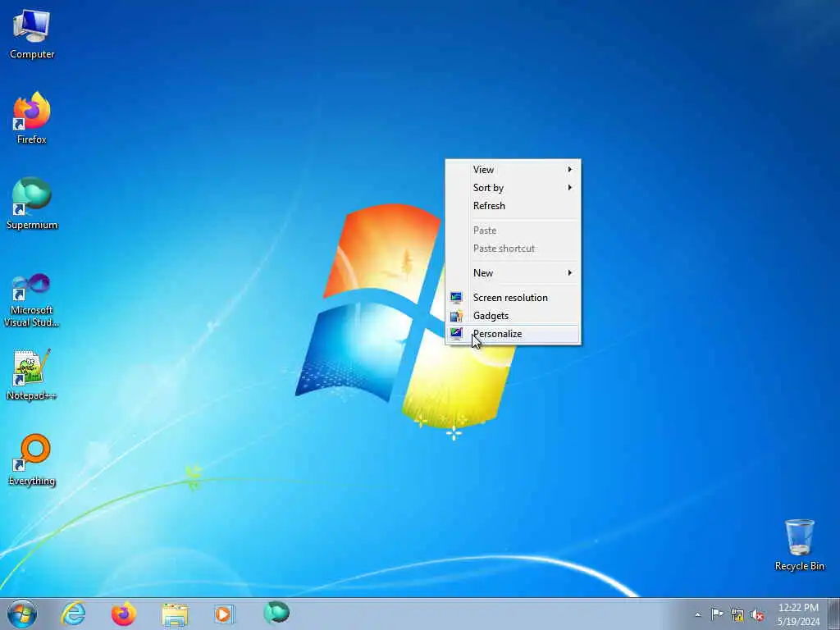The width and height of the screenshot is (840, 630).
Task: Show hidden tray icons arrow
Action: point(697,614)
